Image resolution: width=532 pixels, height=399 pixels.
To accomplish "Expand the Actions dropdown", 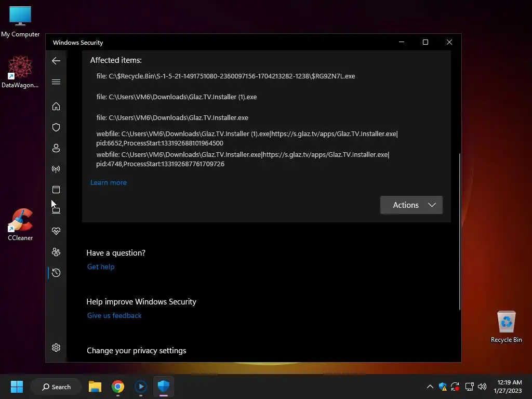I will (x=411, y=205).
